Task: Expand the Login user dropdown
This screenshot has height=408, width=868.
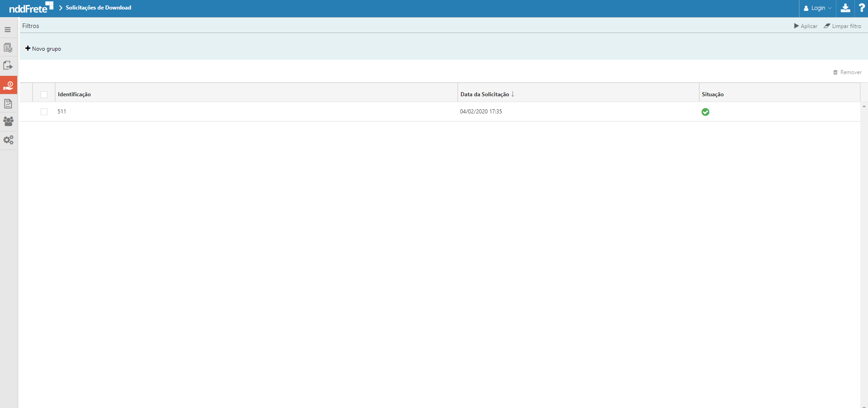Action: (x=817, y=8)
